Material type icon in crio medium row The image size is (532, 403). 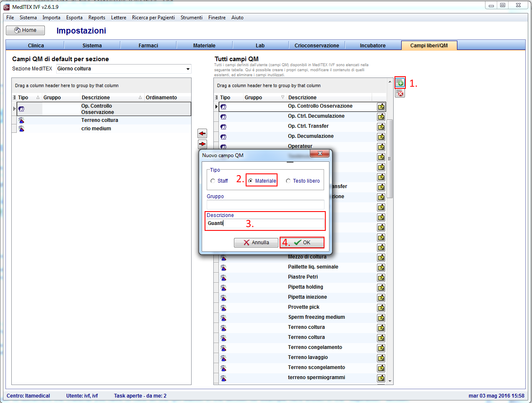coord(21,129)
